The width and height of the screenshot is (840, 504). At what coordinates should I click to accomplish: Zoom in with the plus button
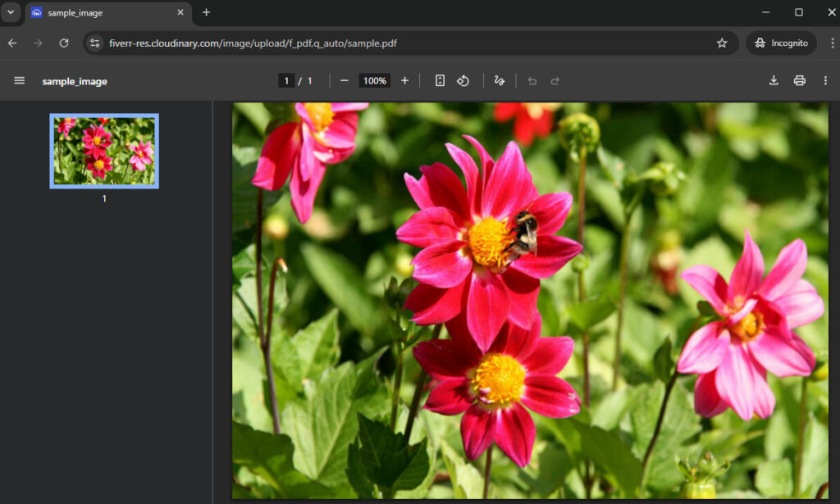pos(404,80)
